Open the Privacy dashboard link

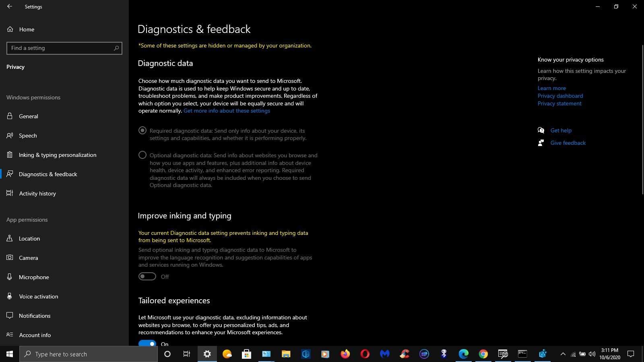tap(560, 96)
